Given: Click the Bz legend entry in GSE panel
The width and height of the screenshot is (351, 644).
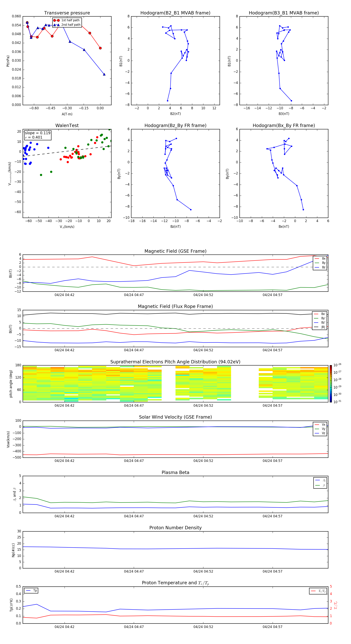Looking at the screenshot, I should [x=320, y=267].
